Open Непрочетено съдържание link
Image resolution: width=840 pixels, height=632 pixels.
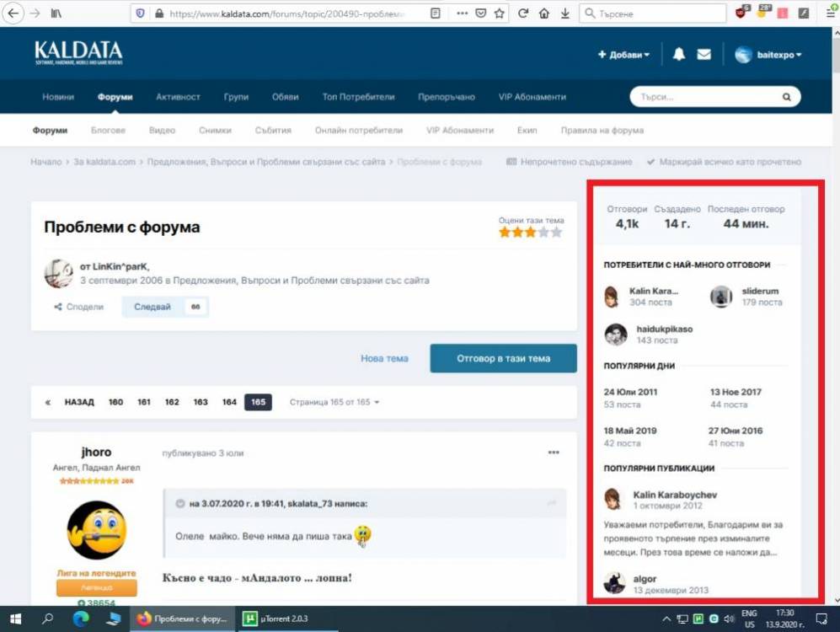tap(570, 162)
